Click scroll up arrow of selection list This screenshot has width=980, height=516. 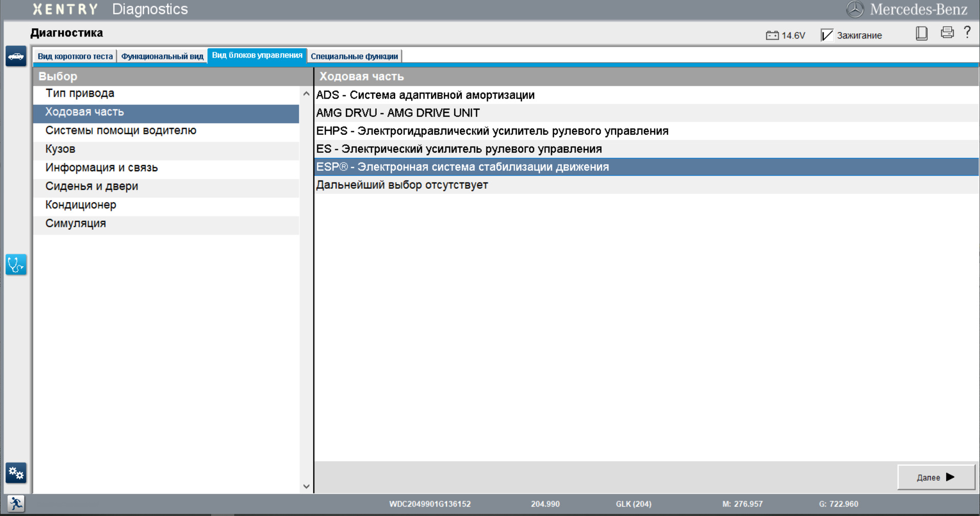click(307, 94)
